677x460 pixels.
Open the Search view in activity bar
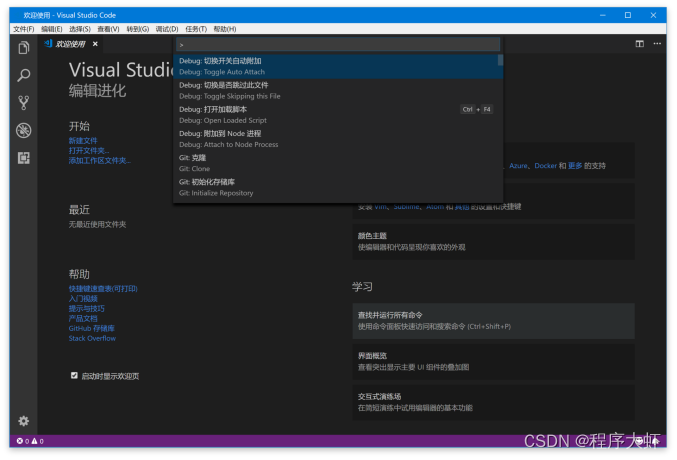24,75
